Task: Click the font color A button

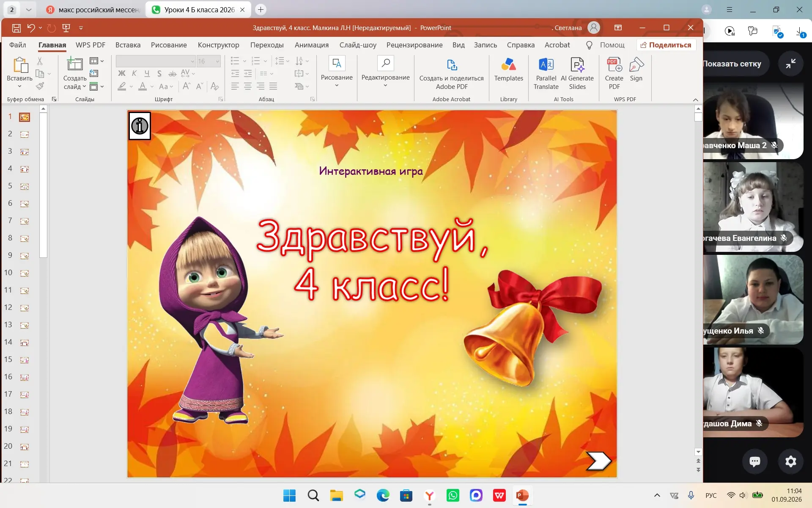Action: [x=143, y=86]
